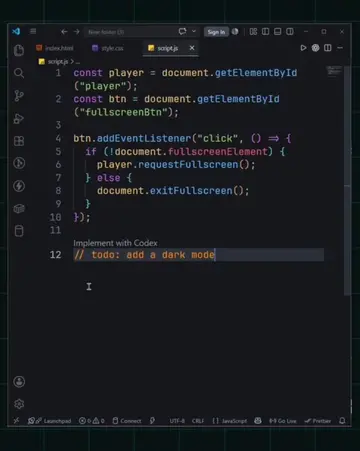The image size is (360, 451).
Task: Open the Extensions view
Action: pyautogui.click(x=19, y=141)
